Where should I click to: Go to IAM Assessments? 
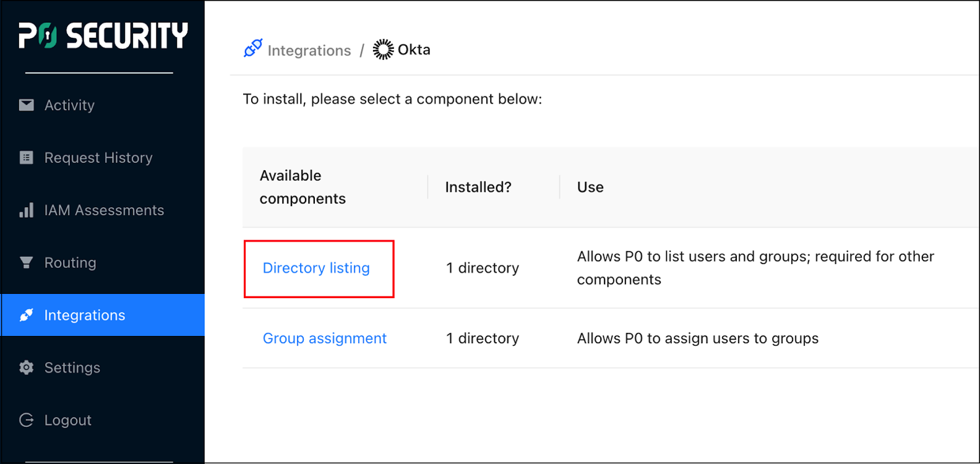coord(103,210)
